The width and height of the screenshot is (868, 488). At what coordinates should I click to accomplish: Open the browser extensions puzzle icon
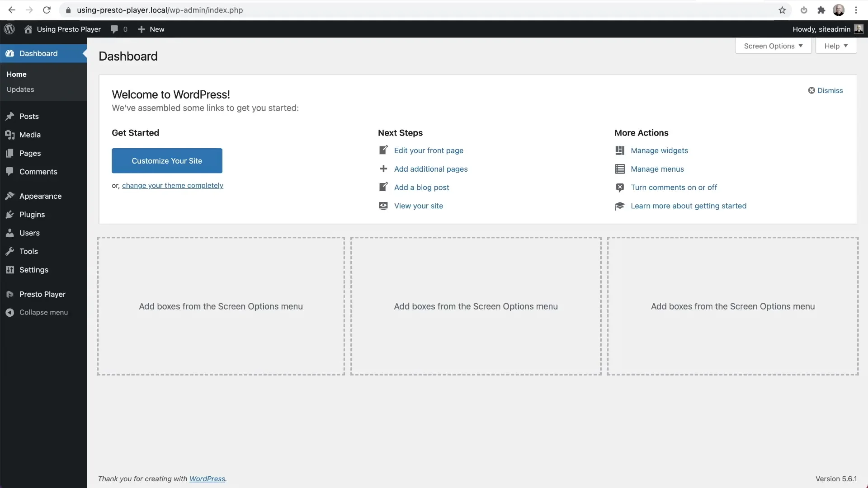[821, 10]
